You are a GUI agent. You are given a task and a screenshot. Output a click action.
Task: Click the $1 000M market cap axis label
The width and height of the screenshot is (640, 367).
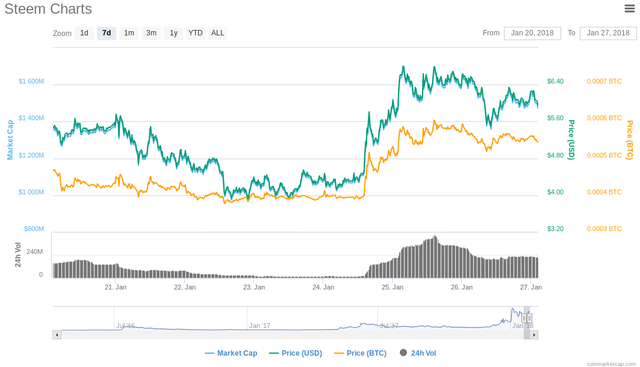click(31, 192)
